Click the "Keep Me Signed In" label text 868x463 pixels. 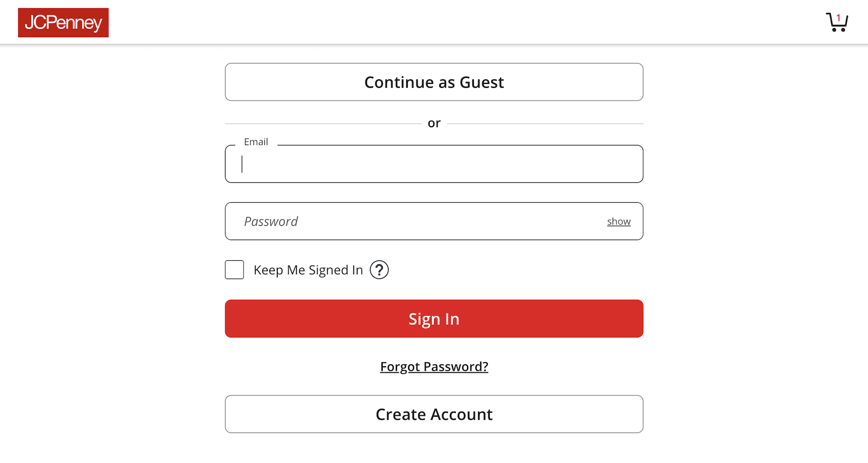click(x=308, y=270)
